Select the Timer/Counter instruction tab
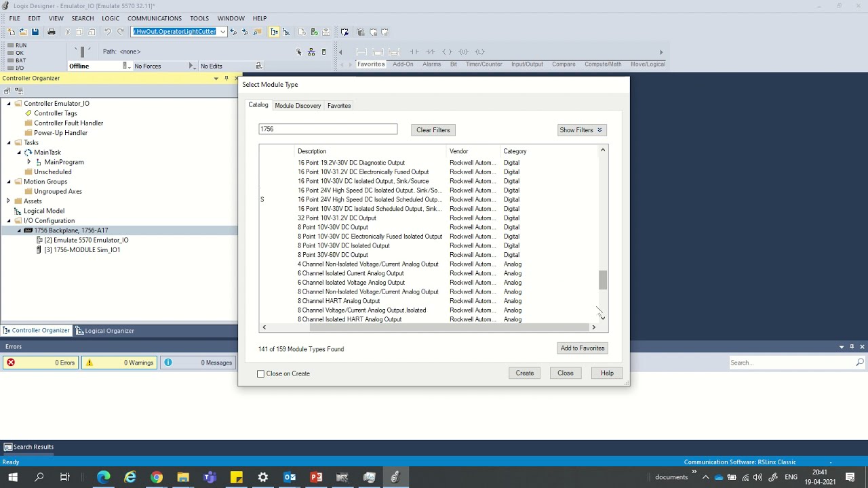 point(484,64)
